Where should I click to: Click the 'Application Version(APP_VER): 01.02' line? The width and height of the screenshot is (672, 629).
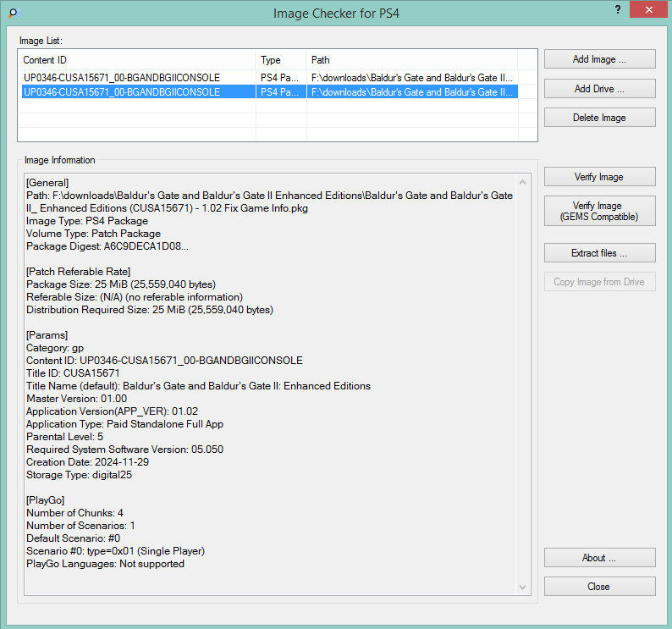[113, 411]
